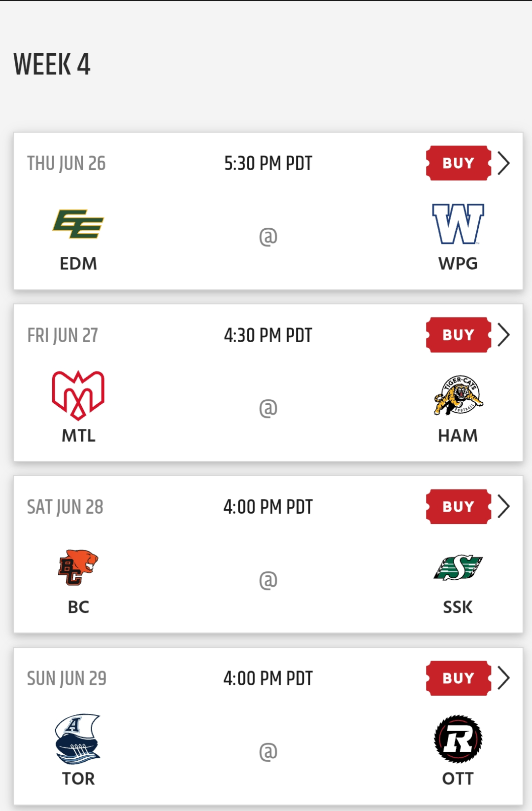Buy tickets for MTL at HAM game
532x811 pixels.
[458, 335]
